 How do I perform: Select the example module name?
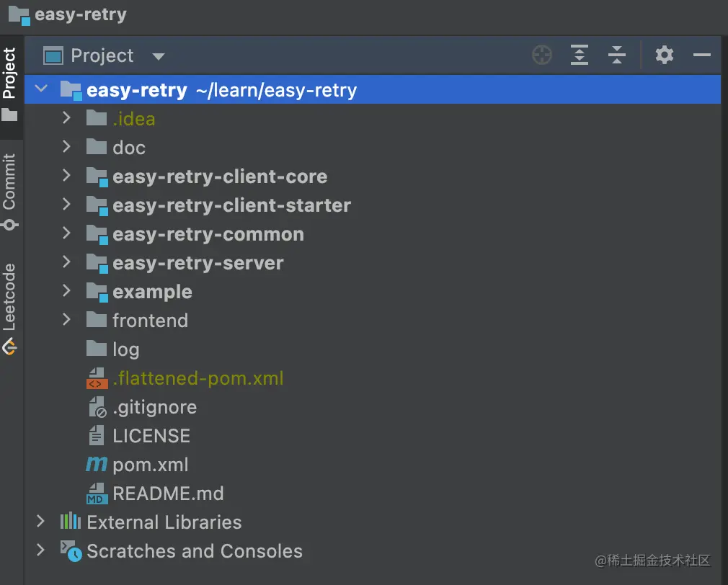pos(152,292)
